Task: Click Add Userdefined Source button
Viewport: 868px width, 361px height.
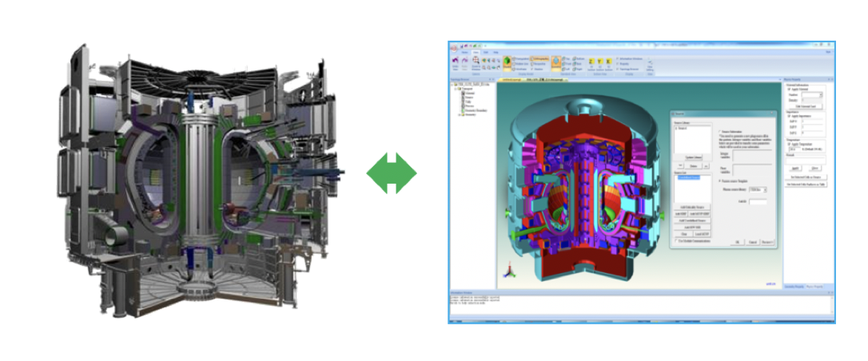Action: click(x=692, y=220)
